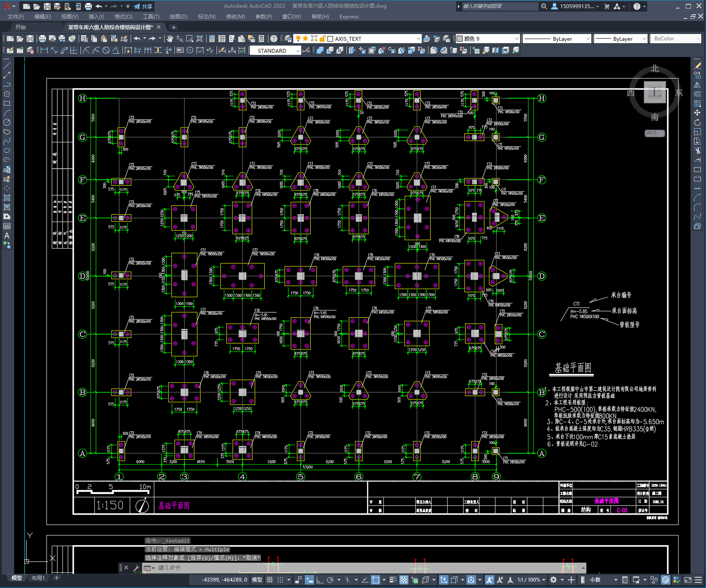Toggle lineweight display in status bar
The height and width of the screenshot is (588, 706).
[393, 579]
